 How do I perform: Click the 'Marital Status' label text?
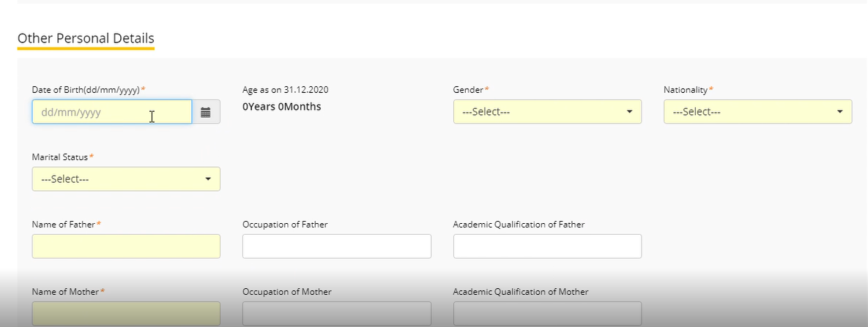pos(60,157)
